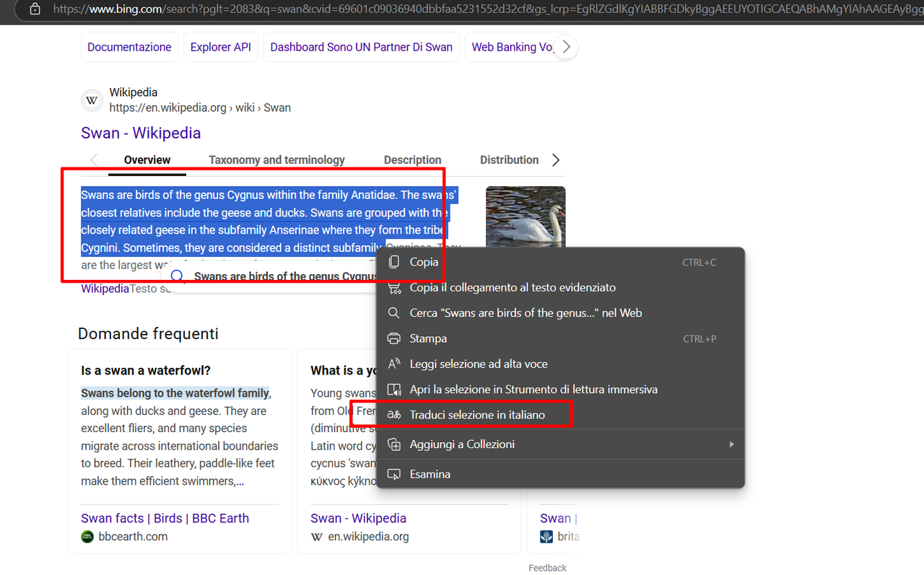
Task: Click the Web Banking chip
Action: click(x=512, y=47)
